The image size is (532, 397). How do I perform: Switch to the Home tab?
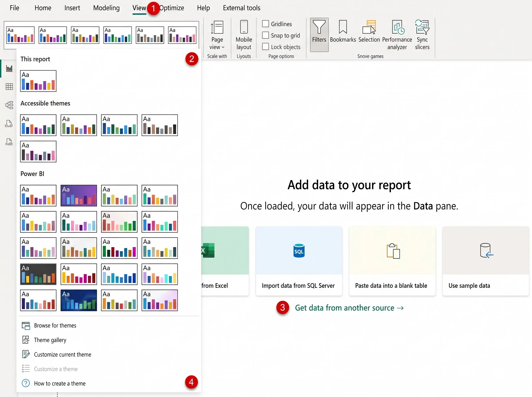click(x=43, y=8)
